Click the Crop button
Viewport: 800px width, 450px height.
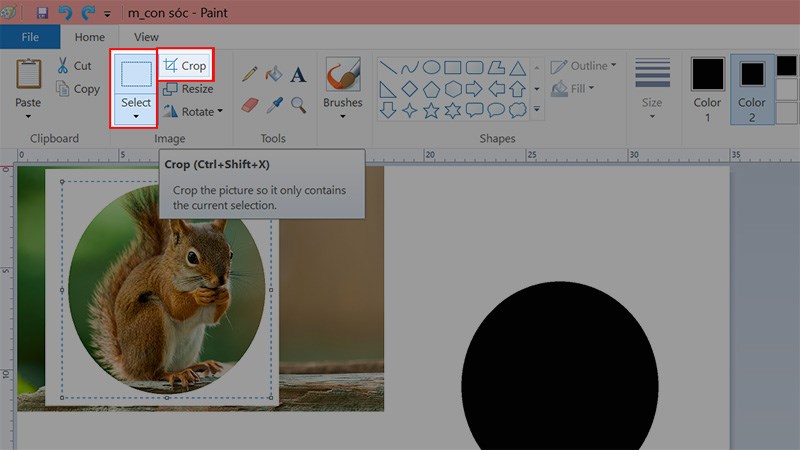pyautogui.click(x=185, y=66)
